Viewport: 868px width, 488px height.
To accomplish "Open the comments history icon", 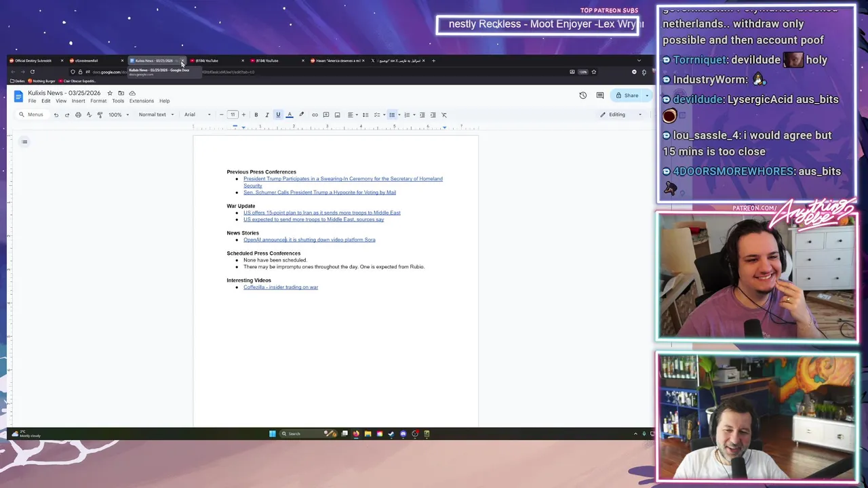I will [x=600, y=96].
